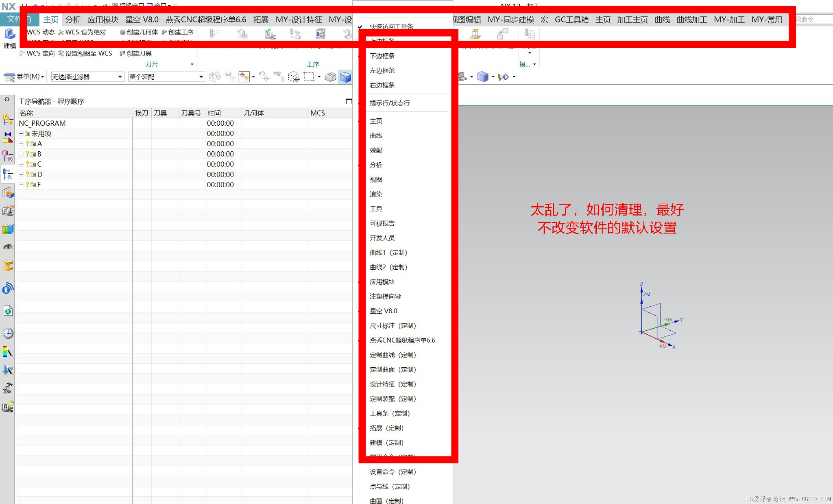Switch to the 应用模块 ribbon tab
833x504 pixels.
(103, 20)
